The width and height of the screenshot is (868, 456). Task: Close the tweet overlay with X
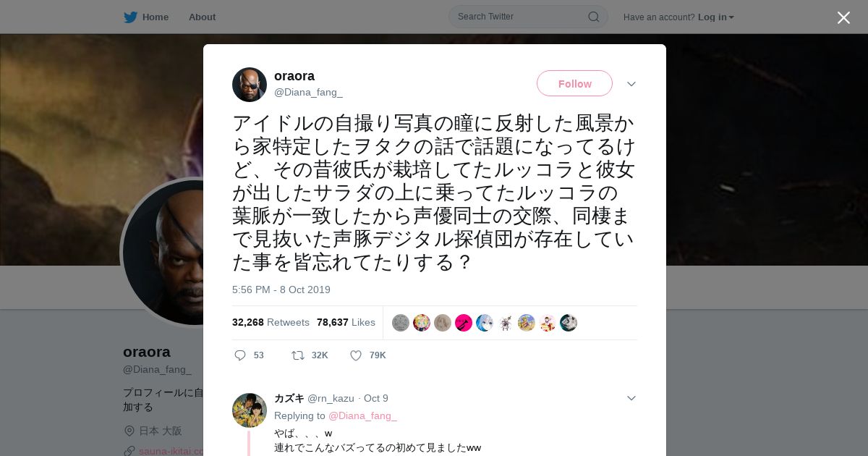click(x=843, y=17)
